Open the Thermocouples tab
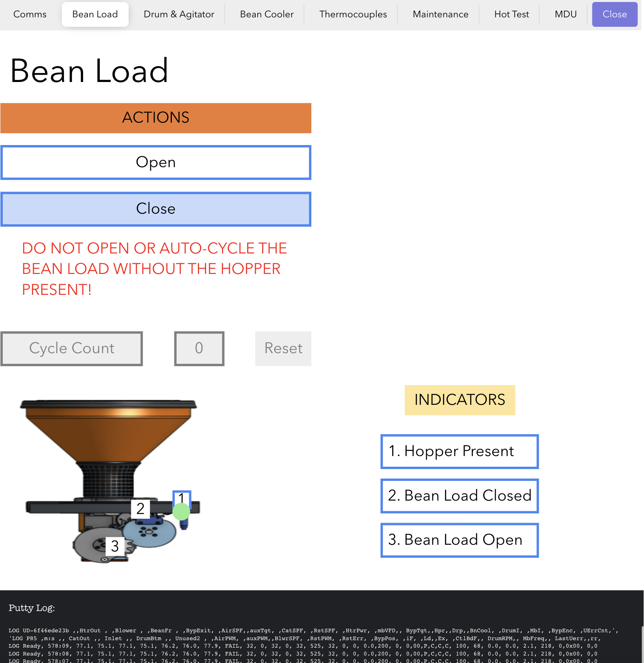 coord(353,14)
